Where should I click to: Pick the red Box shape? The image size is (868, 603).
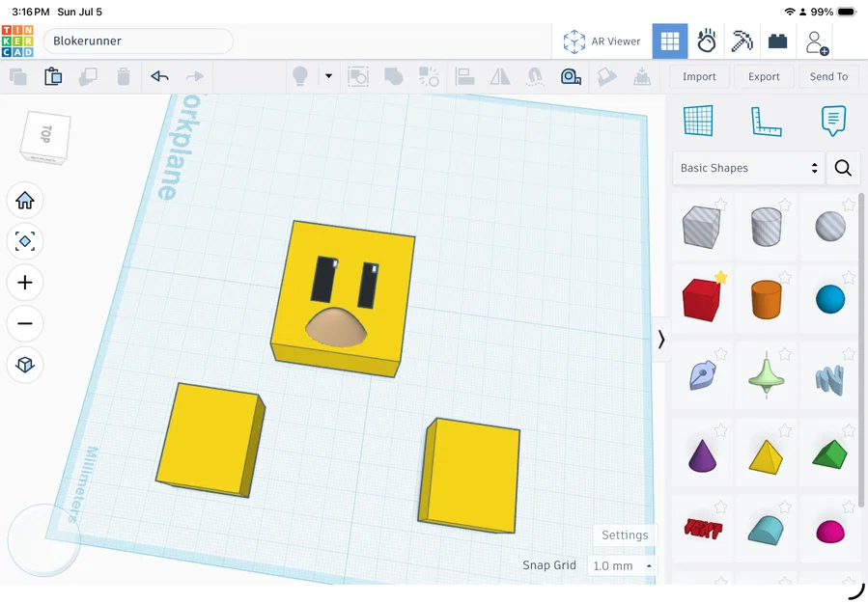[x=701, y=300]
